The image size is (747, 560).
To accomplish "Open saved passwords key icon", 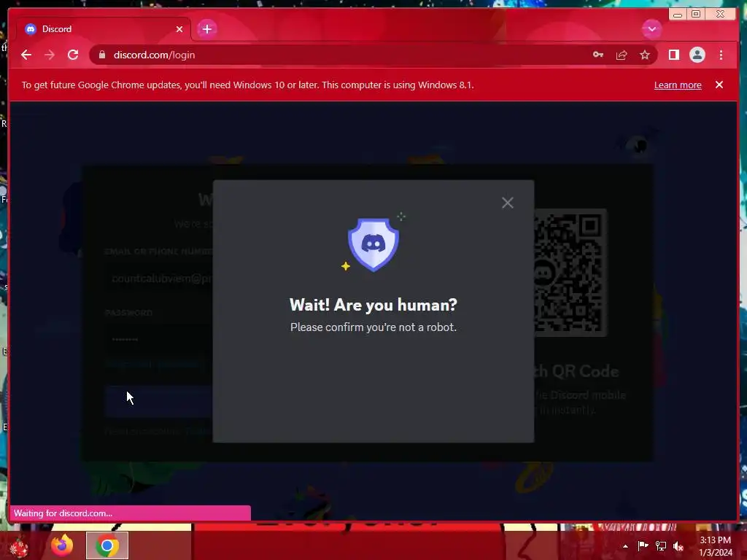I will click(598, 55).
